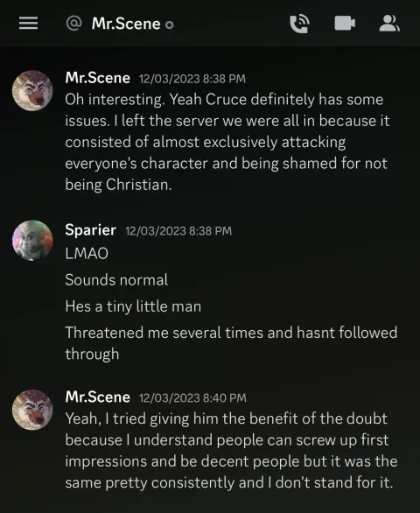This screenshot has width=420, height=513.
Task: Show the member list icon
Action: tap(389, 24)
